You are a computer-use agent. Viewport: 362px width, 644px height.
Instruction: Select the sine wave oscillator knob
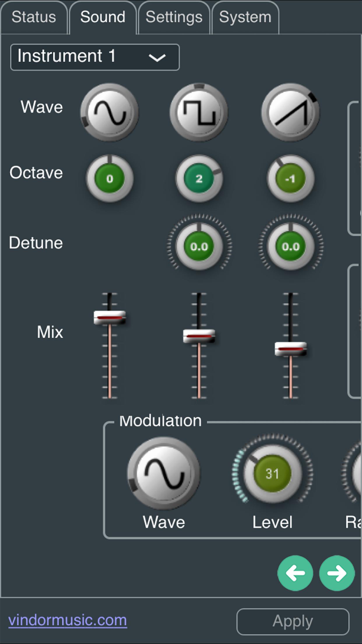pyautogui.click(x=109, y=112)
